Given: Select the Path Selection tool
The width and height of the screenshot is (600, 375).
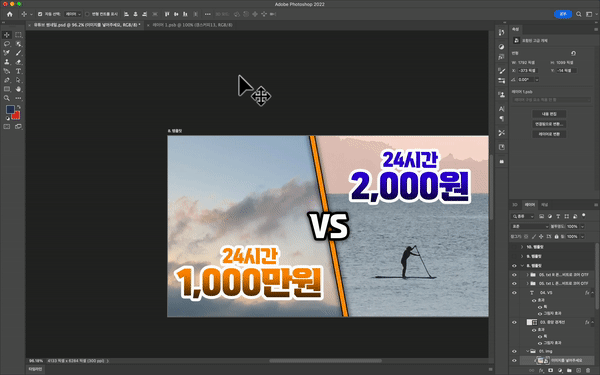Looking at the screenshot, I should point(18,80).
